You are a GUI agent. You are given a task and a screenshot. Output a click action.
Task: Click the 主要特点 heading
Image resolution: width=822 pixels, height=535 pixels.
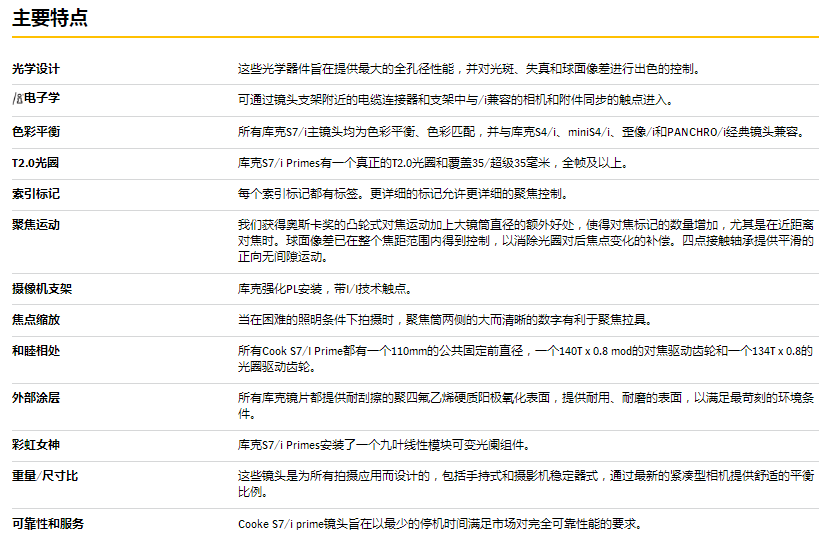tap(49, 18)
